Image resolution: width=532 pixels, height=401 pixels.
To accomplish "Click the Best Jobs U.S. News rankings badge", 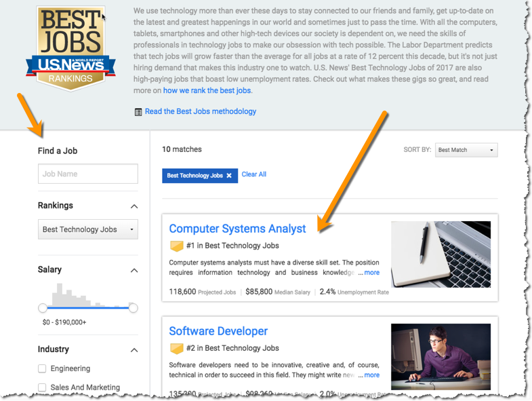I will pyautogui.click(x=70, y=49).
